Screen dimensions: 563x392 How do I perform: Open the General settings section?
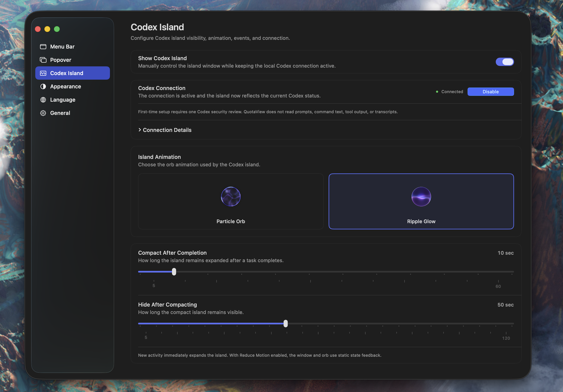[73, 113]
